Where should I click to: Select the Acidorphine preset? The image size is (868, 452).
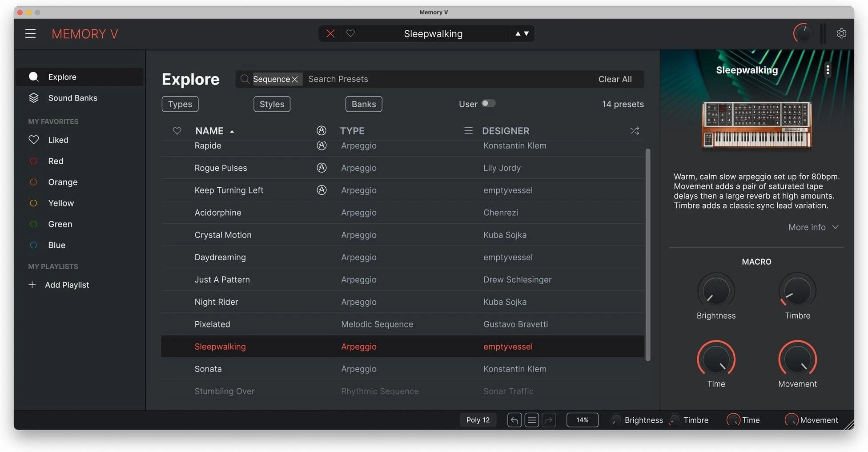tap(402, 213)
